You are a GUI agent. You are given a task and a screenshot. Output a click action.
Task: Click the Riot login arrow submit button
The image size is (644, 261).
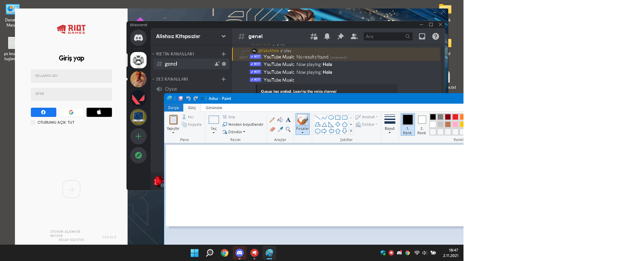pyautogui.click(x=71, y=189)
